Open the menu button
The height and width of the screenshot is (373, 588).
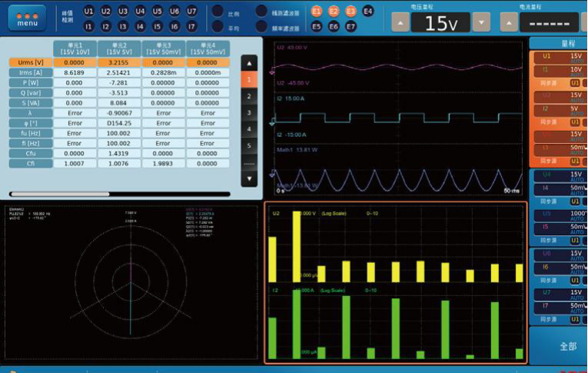click(28, 18)
